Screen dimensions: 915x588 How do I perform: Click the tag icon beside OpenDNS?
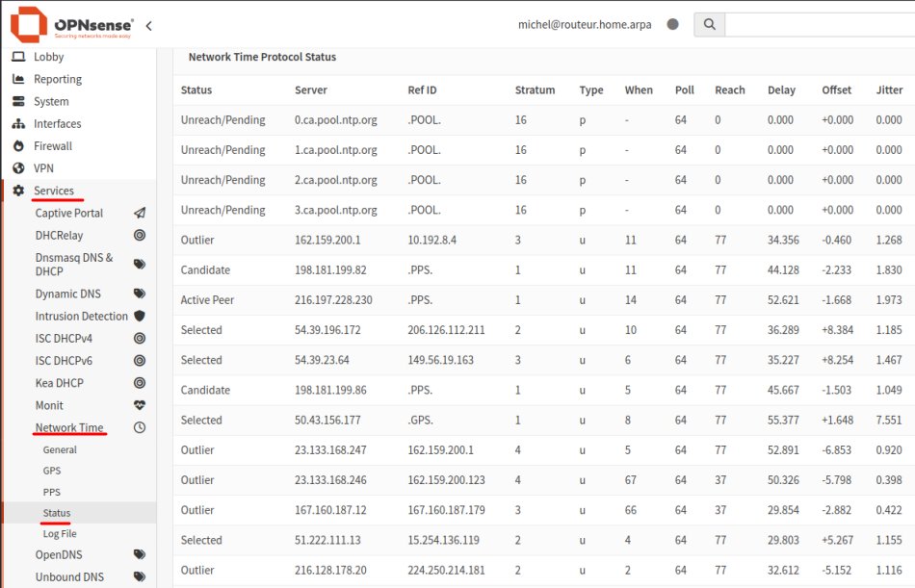point(140,555)
